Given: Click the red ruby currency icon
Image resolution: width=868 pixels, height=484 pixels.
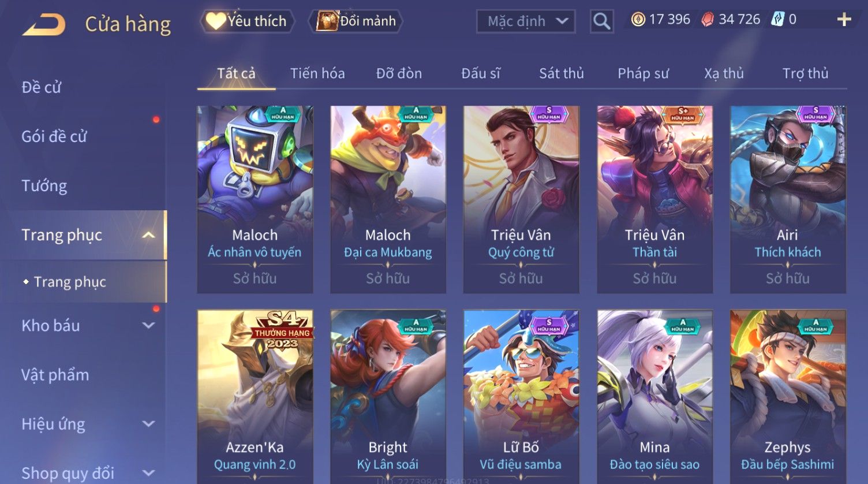Looking at the screenshot, I should coord(708,20).
